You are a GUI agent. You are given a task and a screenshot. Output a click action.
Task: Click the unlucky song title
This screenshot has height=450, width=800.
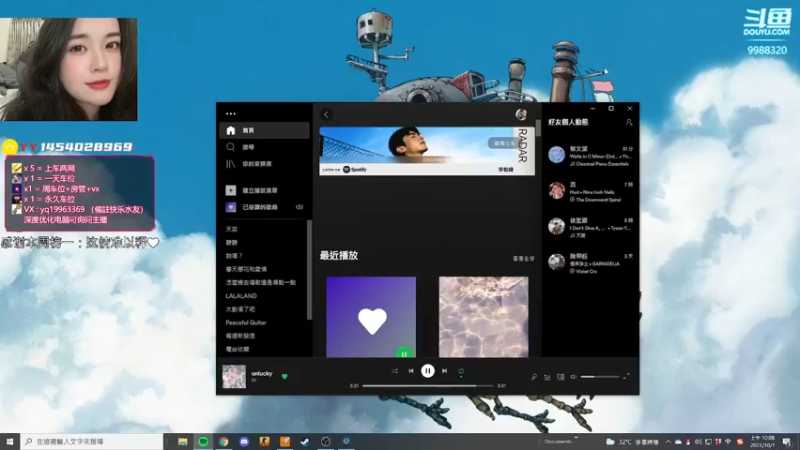pos(262,373)
